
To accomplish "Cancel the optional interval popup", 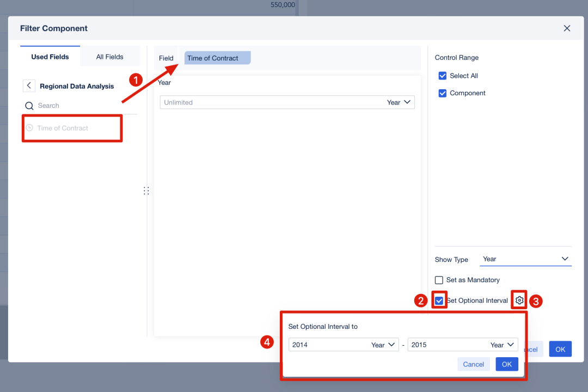I will click(473, 364).
